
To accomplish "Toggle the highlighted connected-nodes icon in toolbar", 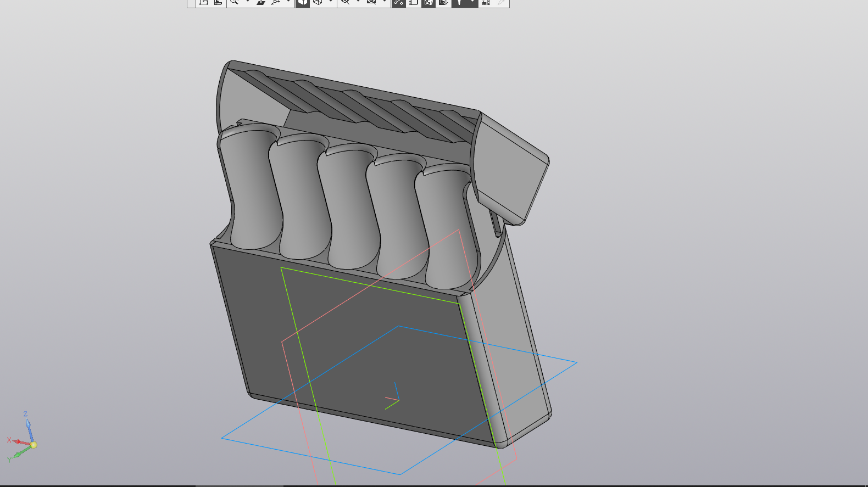I will [x=399, y=3].
